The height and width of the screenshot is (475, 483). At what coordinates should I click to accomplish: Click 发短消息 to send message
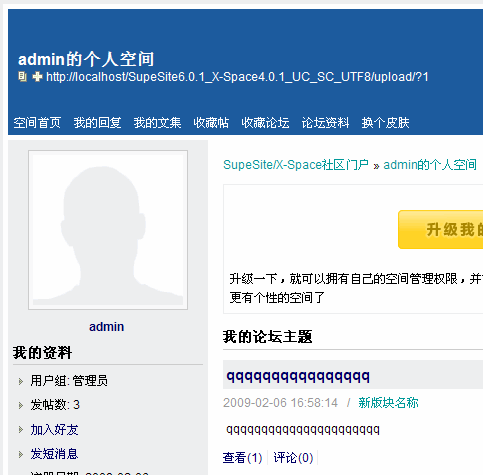coord(54,454)
